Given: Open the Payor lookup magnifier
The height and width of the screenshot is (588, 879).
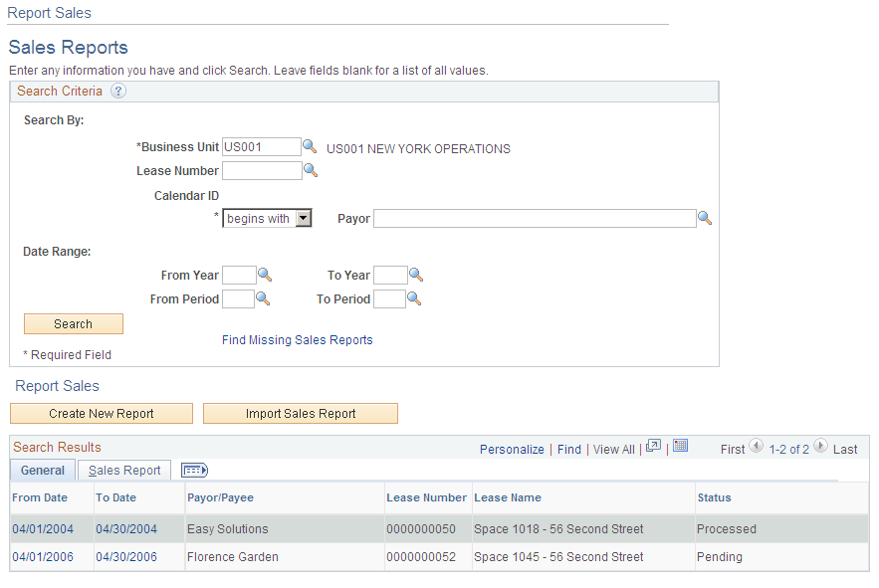Looking at the screenshot, I should pyautogui.click(x=705, y=218).
